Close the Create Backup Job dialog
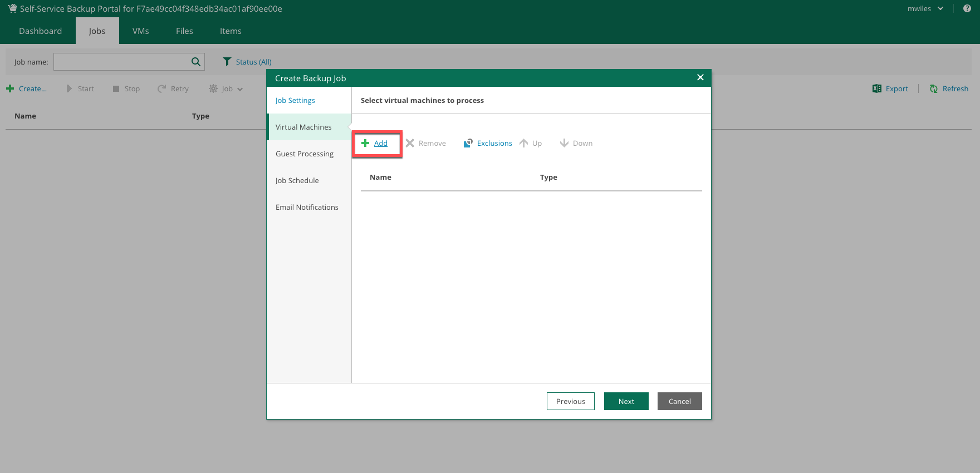The height and width of the screenshot is (473, 980). coord(700,77)
